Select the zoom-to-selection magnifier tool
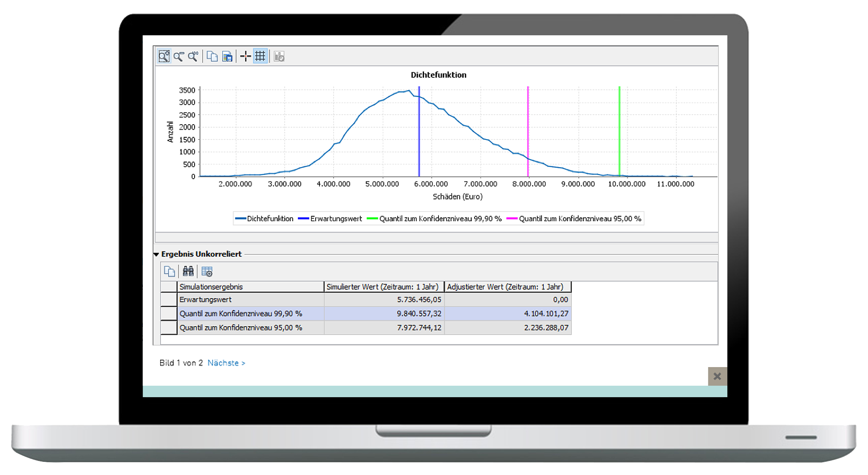The width and height of the screenshot is (868, 475). pos(164,56)
